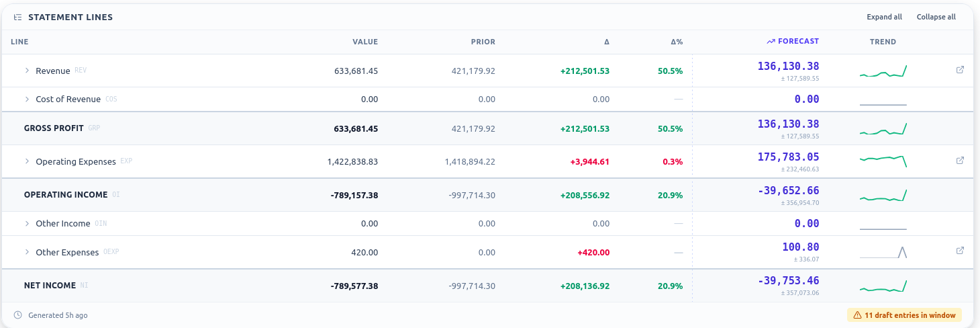Click the Statement Lines list icon
This screenshot has width=980, height=328.
[x=17, y=17]
